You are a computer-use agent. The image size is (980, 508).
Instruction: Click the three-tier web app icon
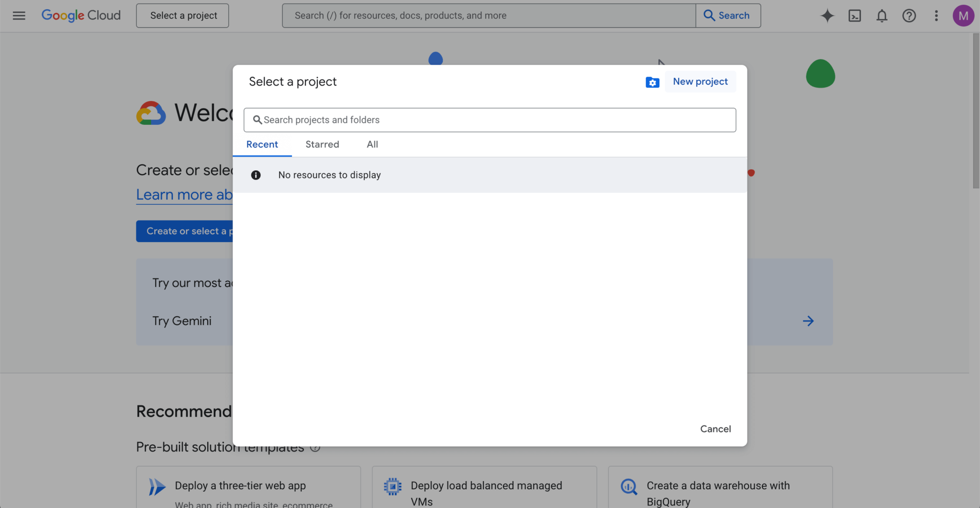click(x=157, y=487)
